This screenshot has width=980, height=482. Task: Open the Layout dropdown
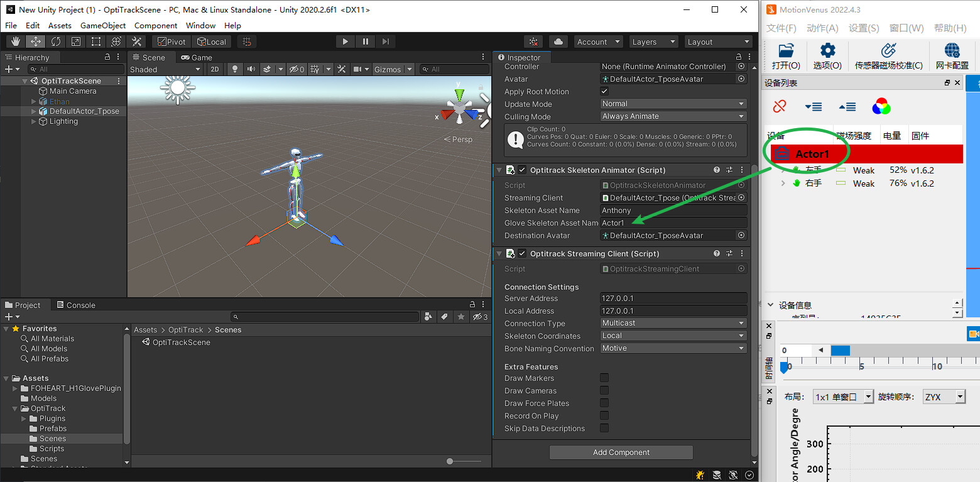pyautogui.click(x=719, y=41)
